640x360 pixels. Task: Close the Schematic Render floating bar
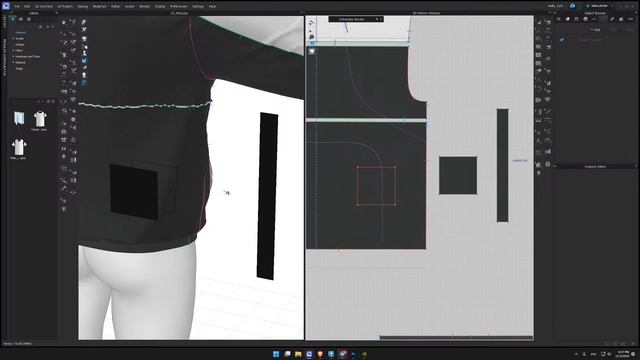[381, 19]
